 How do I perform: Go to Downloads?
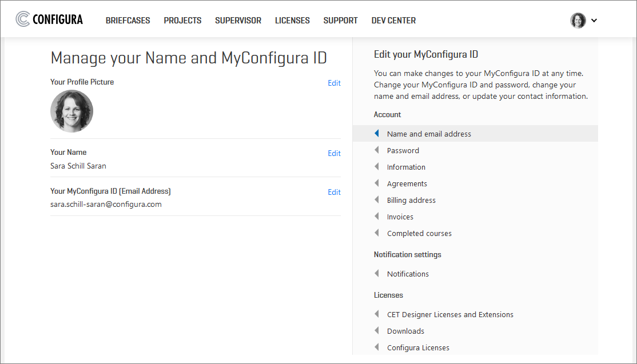[x=405, y=331]
